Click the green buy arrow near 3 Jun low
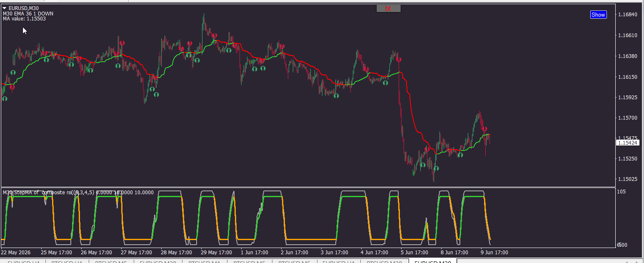The width and height of the screenshot is (644, 263). [x=336, y=96]
